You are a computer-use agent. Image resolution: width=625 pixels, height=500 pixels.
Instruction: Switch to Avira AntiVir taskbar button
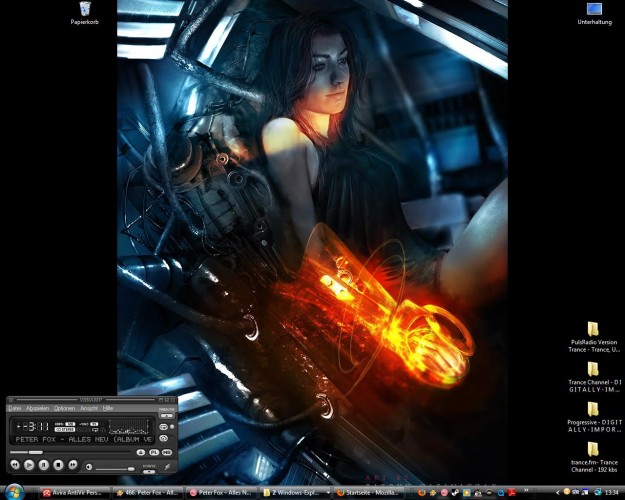click(x=75, y=493)
